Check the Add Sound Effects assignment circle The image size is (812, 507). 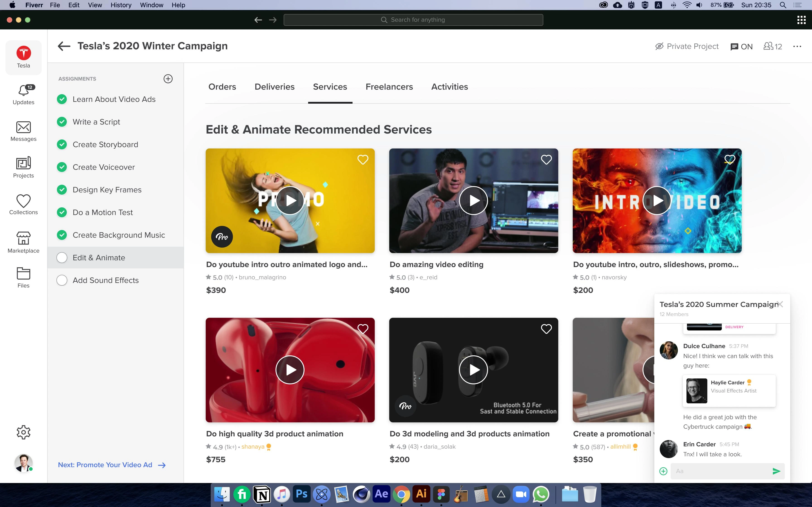pos(62,280)
